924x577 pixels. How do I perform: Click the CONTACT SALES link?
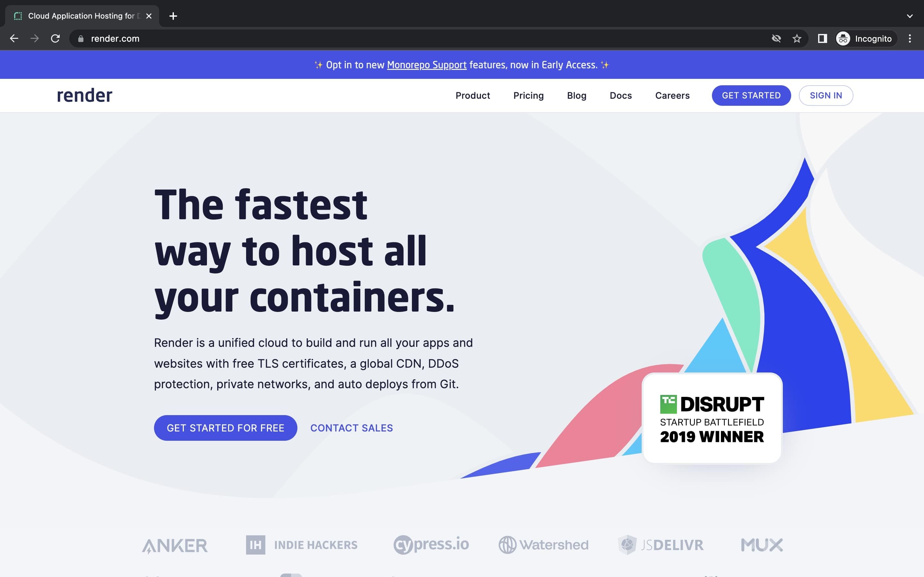pyautogui.click(x=351, y=427)
